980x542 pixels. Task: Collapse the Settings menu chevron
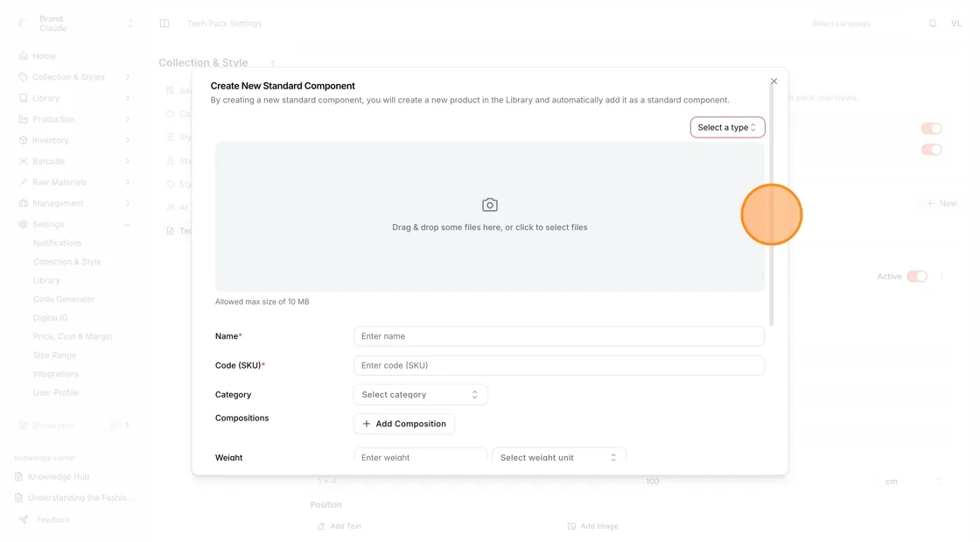pyautogui.click(x=128, y=224)
